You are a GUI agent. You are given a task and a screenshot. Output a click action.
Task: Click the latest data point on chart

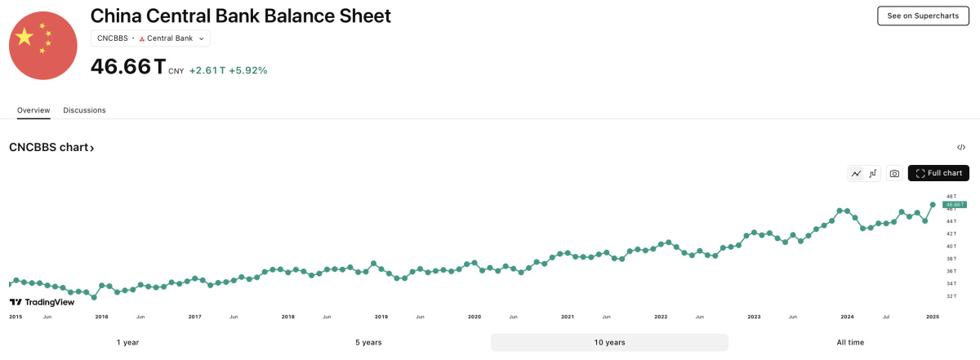pos(933,204)
